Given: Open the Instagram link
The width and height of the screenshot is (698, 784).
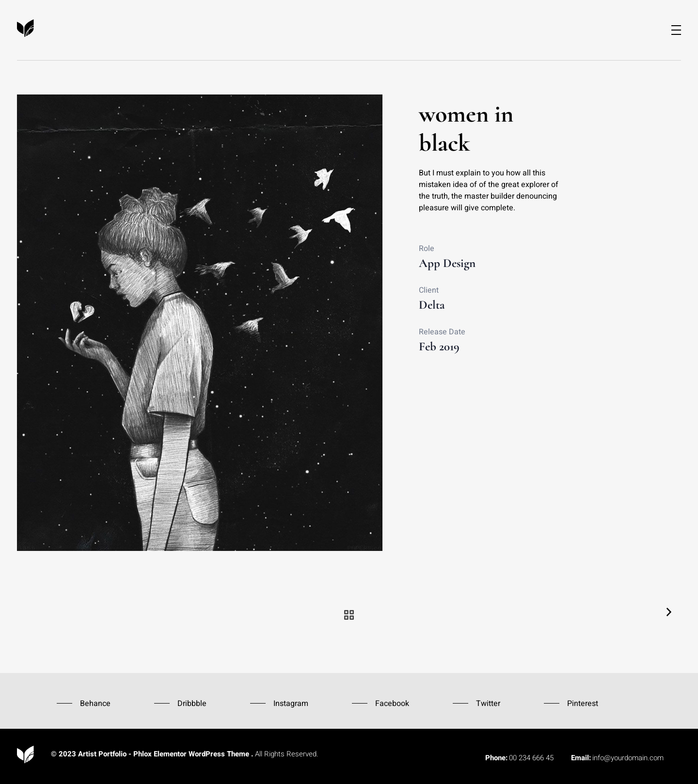Looking at the screenshot, I should click(x=291, y=703).
